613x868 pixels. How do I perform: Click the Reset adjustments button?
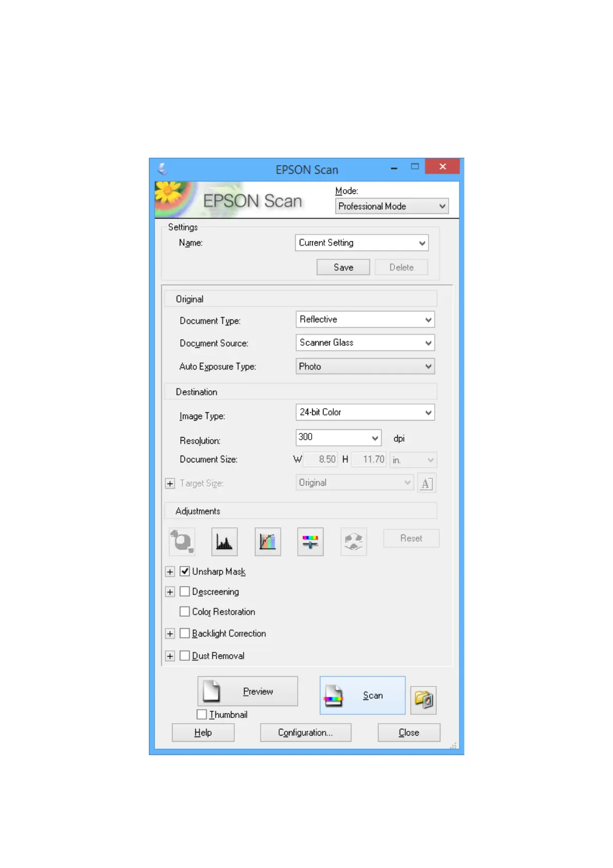coord(411,538)
